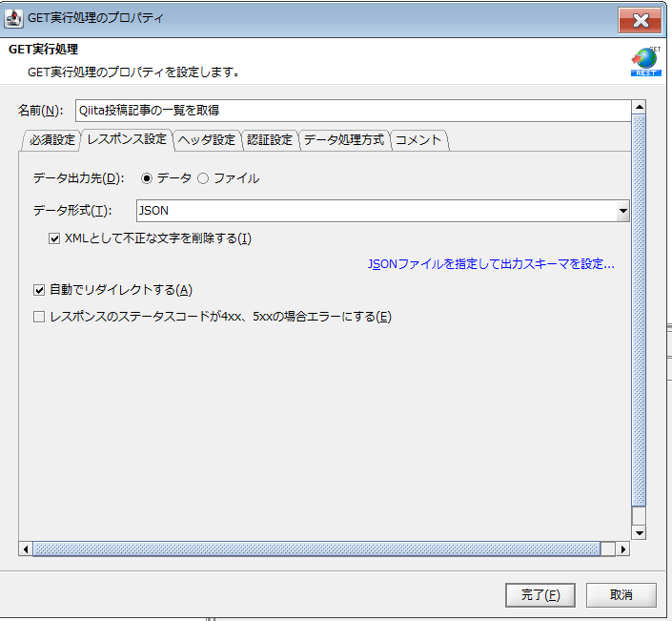Click the GET REST globe icon
The height and width of the screenshot is (621, 672).
(x=646, y=62)
